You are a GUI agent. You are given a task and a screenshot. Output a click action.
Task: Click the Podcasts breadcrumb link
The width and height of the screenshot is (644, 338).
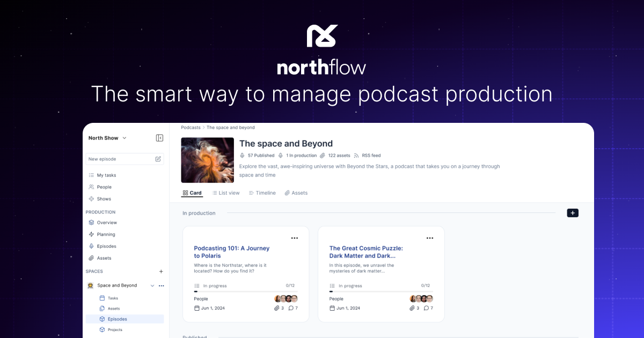(191, 127)
